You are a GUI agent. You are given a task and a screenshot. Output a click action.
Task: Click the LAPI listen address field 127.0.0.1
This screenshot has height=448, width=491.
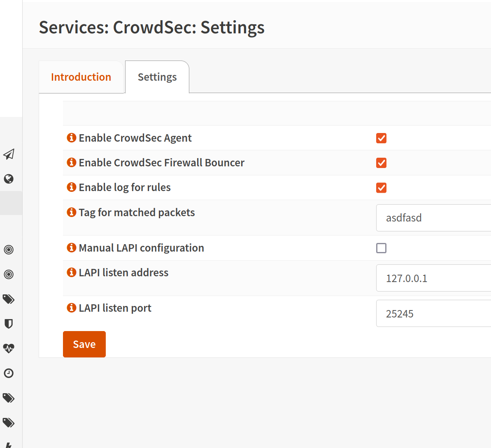coord(433,278)
